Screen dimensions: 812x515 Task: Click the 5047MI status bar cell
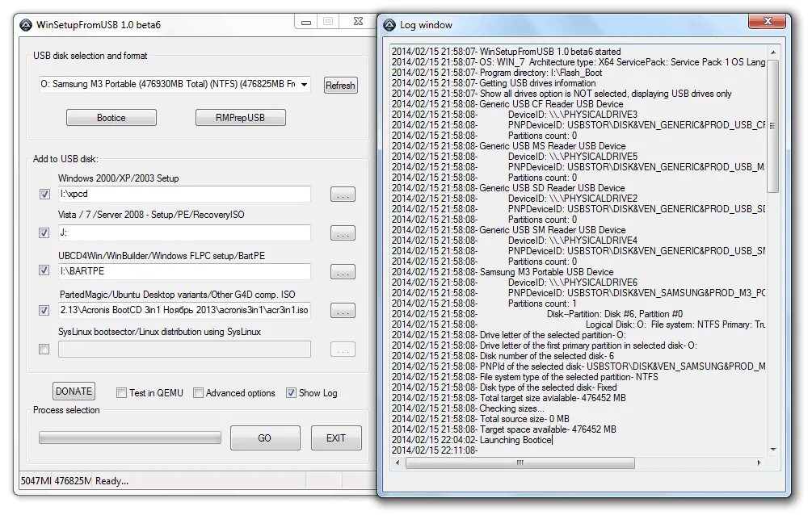pos(36,481)
